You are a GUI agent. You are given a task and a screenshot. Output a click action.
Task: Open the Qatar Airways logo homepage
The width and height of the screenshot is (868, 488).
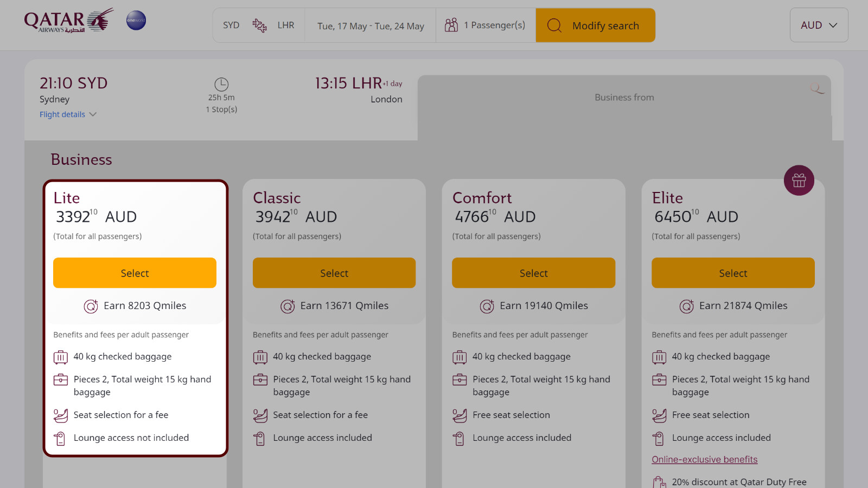[69, 21]
